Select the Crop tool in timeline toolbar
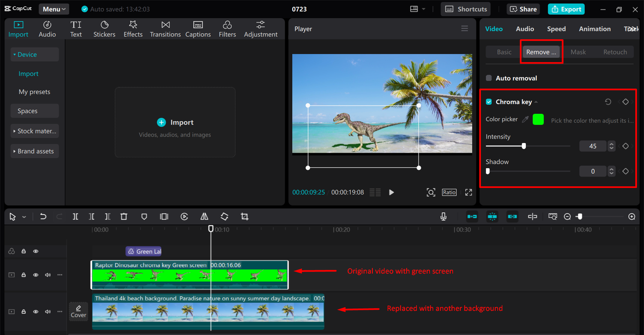This screenshot has width=644, height=335. coord(245,217)
